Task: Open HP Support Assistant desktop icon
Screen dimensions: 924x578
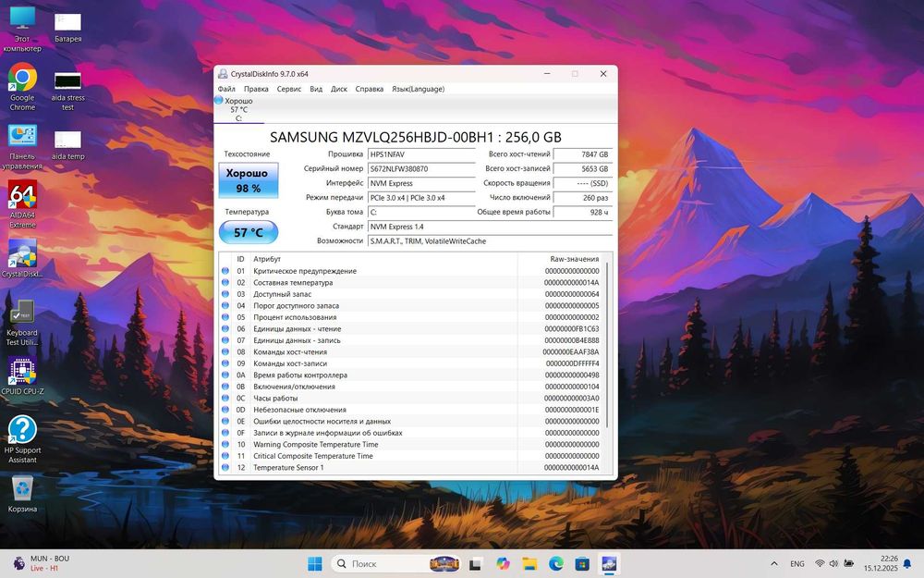Action: pos(22,438)
